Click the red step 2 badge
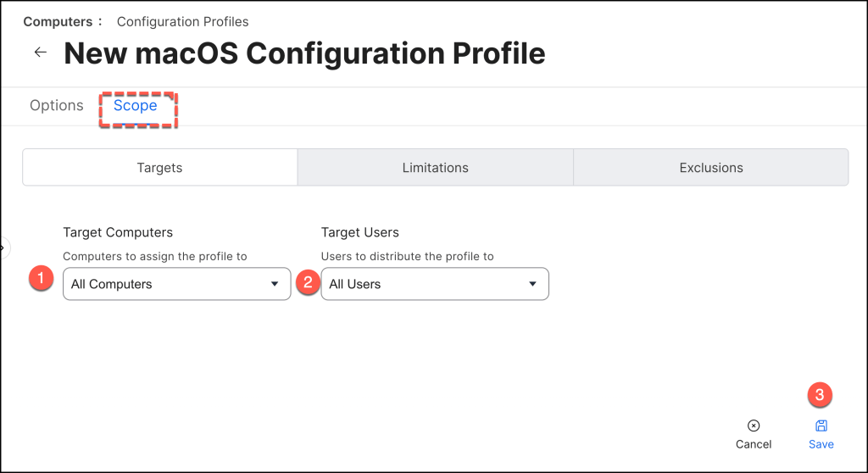The height and width of the screenshot is (473, 868). pos(309,282)
